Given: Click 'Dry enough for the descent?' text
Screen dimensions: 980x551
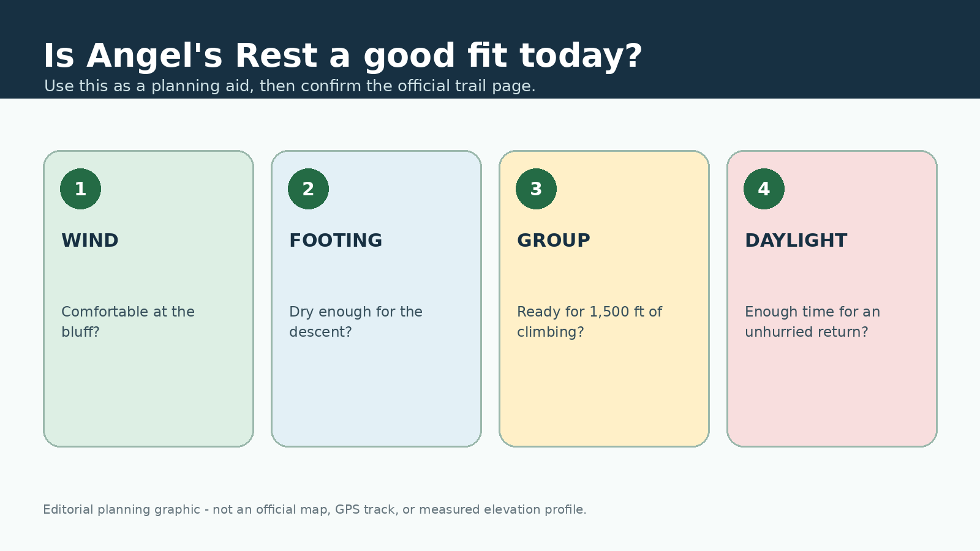Looking at the screenshot, I should [356, 322].
